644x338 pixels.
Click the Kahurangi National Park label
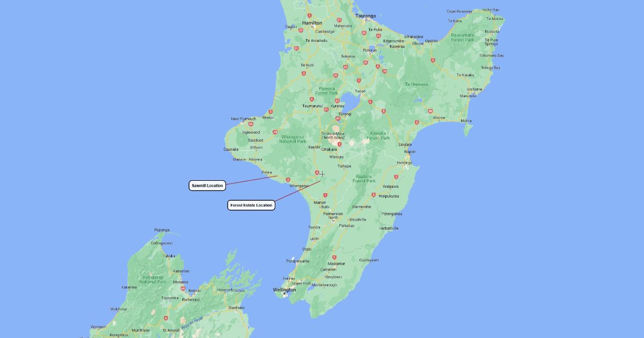153,280
